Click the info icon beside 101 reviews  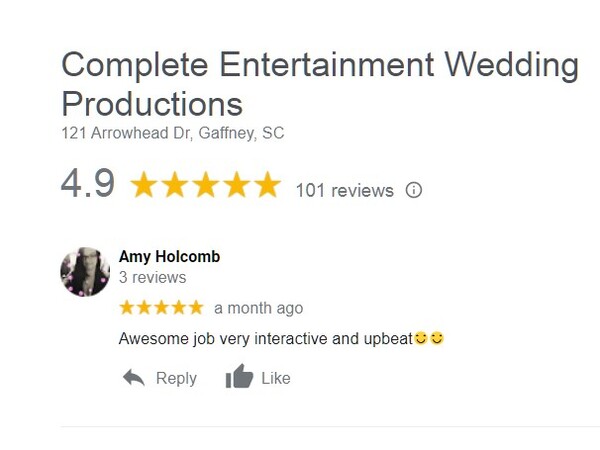coord(414,190)
